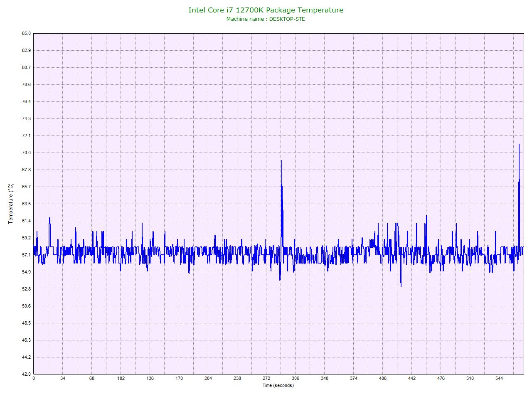Click the 204 second tick label
The image size is (532, 399).
coord(208,378)
